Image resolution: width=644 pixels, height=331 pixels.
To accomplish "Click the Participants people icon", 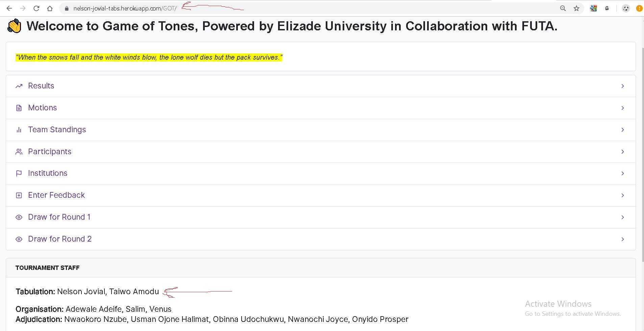I will 19,152.
